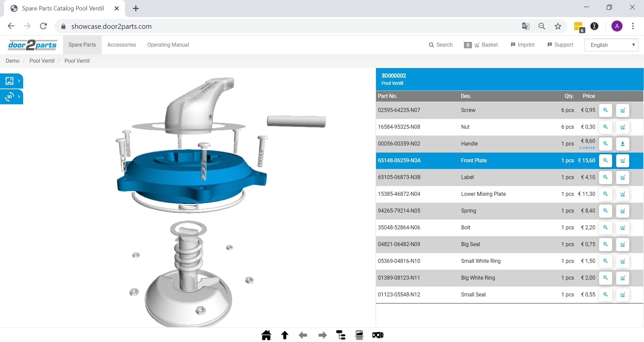Open the browser zoom icon in address bar
The width and height of the screenshot is (644, 342).
542,26
